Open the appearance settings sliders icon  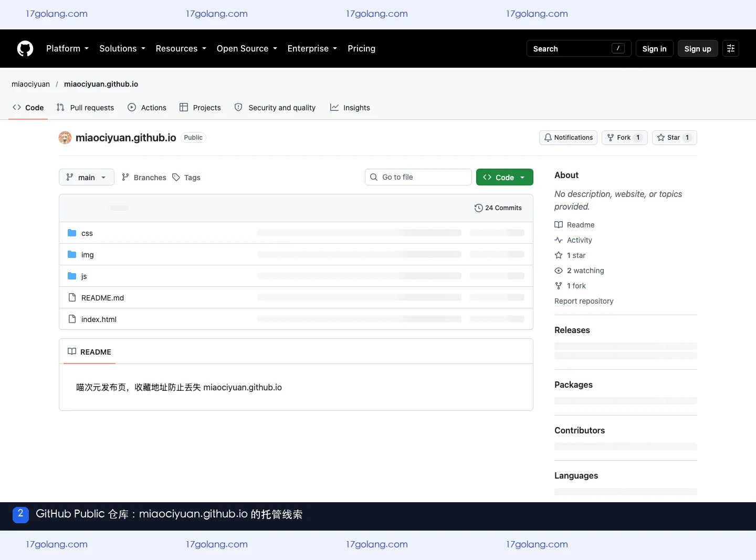pos(731,48)
